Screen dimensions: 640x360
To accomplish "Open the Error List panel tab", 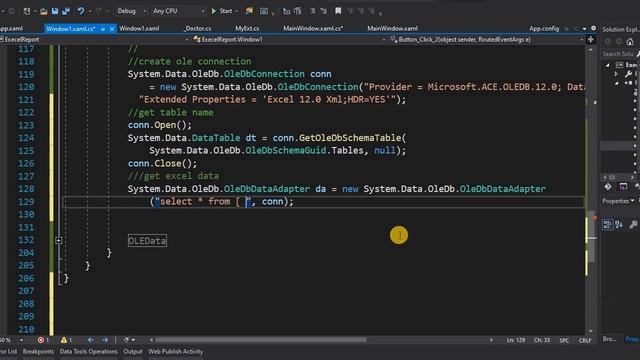I will point(9,351).
